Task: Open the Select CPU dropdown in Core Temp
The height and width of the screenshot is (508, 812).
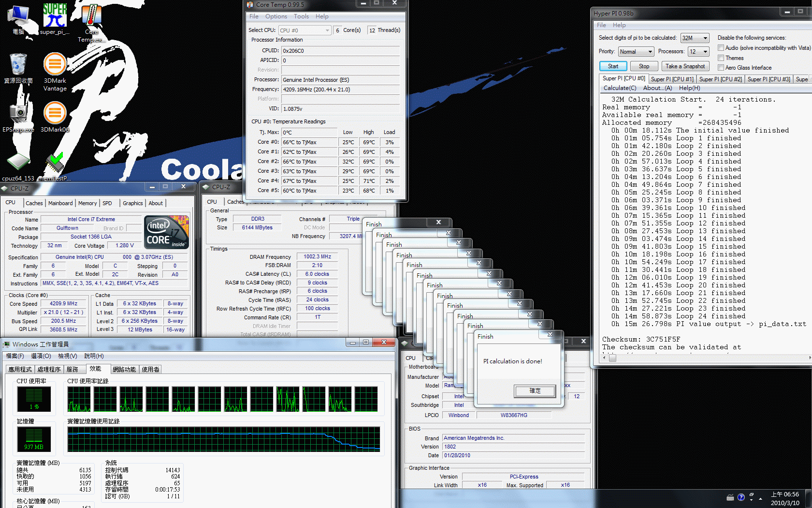Action: tap(305, 30)
